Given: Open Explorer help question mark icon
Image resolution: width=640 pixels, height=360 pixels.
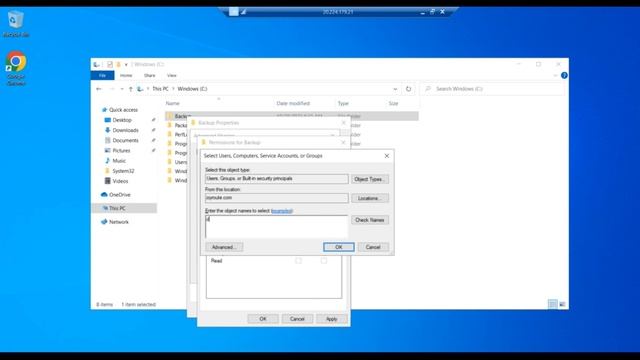Looking at the screenshot, I should pyautogui.click(x=564, y=76).
